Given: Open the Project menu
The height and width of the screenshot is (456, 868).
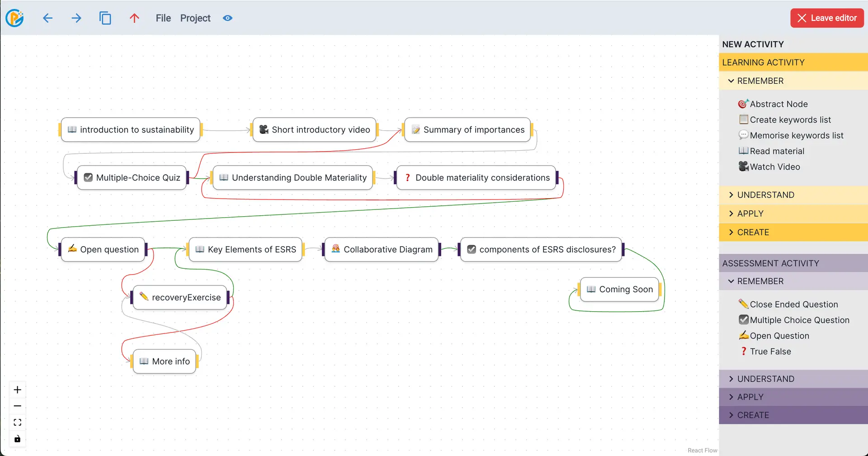Looking at the screenshot, I should (195, 18).
